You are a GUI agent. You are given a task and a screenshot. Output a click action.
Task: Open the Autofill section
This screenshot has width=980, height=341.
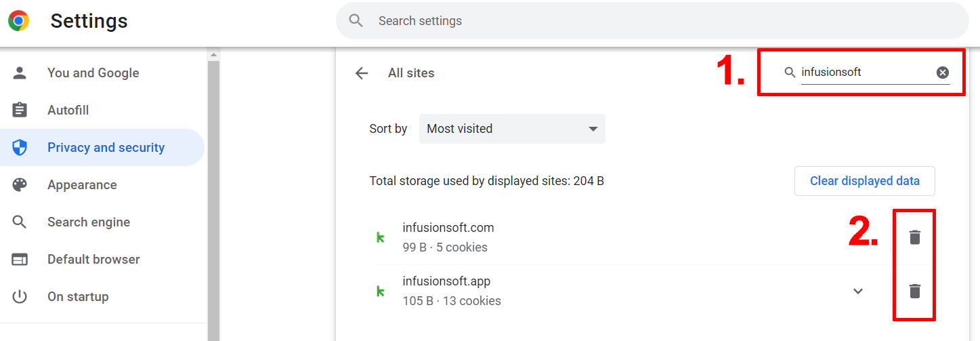68,111
